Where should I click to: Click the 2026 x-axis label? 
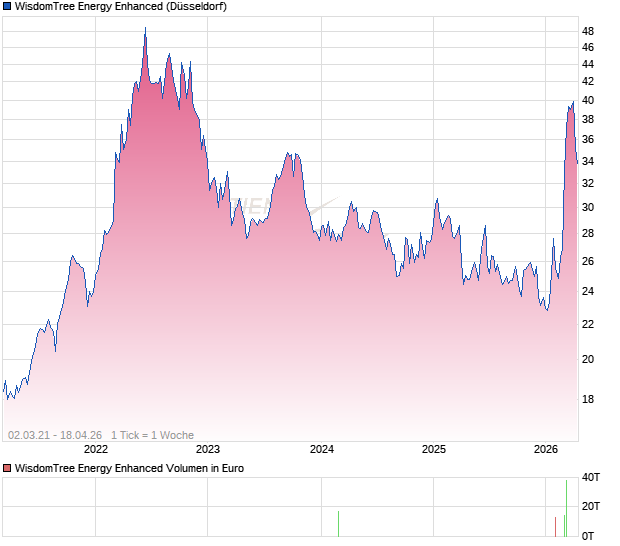545,449
